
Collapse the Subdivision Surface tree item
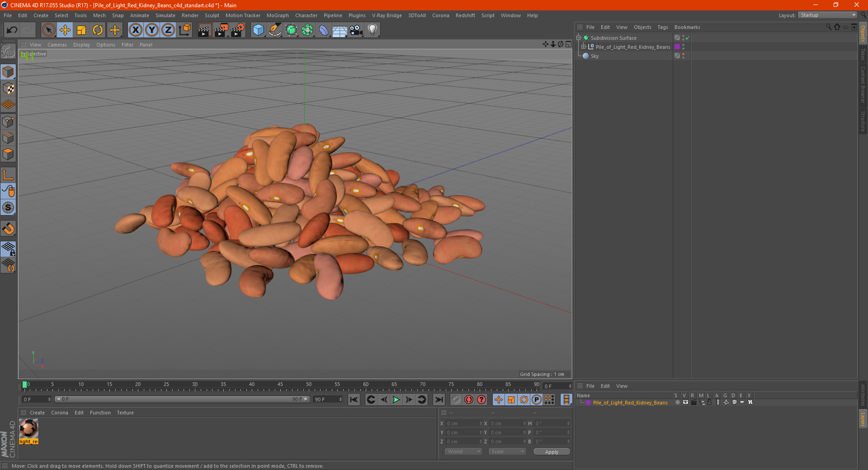click(x=578, y=38)
